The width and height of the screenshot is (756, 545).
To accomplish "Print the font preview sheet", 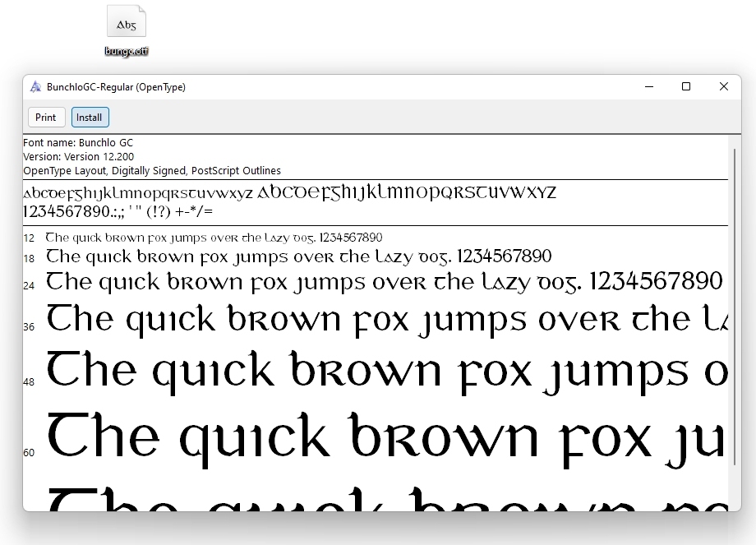I will coord(46,117).
